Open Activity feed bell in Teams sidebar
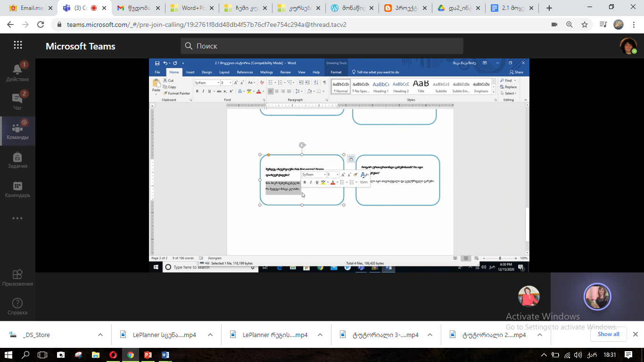644x362 pixels. [17, 73]
